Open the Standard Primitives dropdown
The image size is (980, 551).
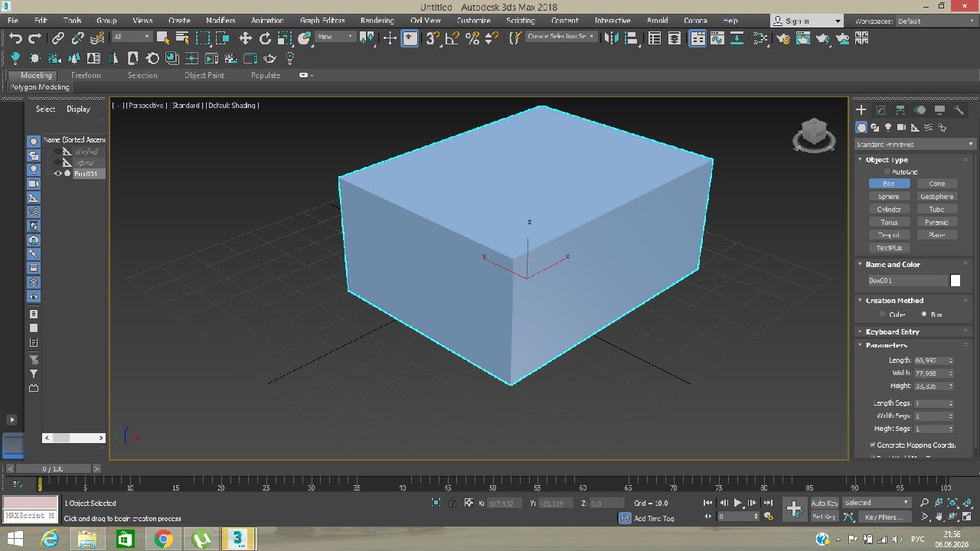[915, 144]
